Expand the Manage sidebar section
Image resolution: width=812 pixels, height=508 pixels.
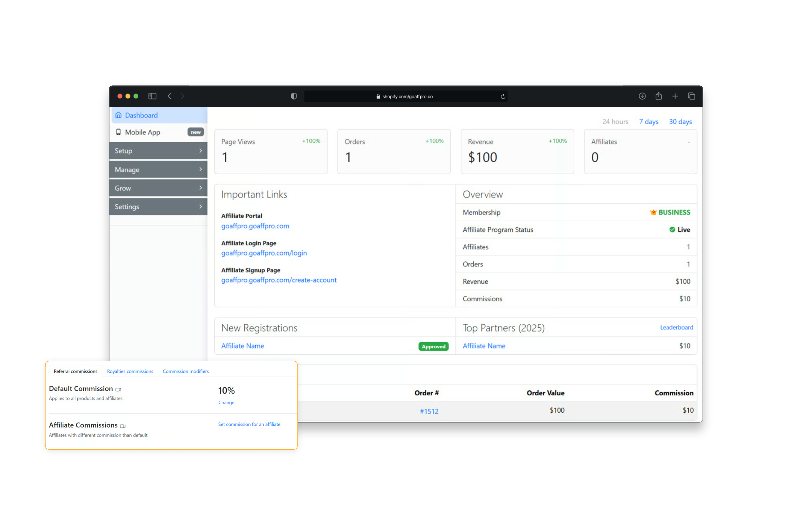coord(158,169)
